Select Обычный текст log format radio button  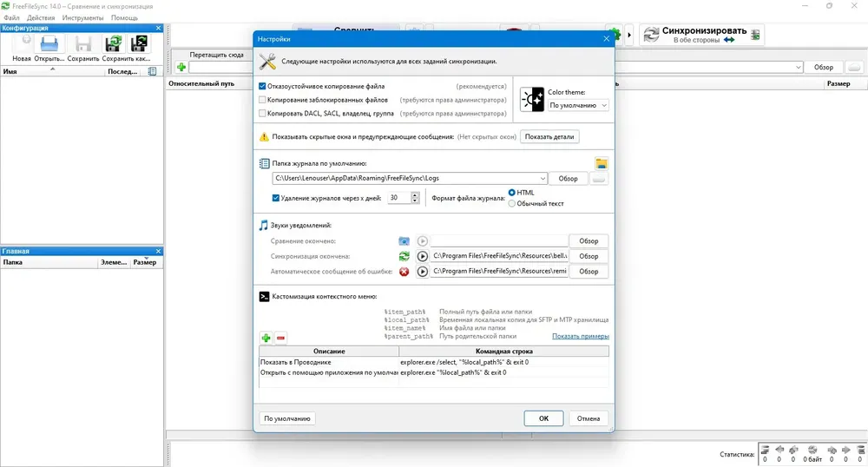(x=512, y=204)
